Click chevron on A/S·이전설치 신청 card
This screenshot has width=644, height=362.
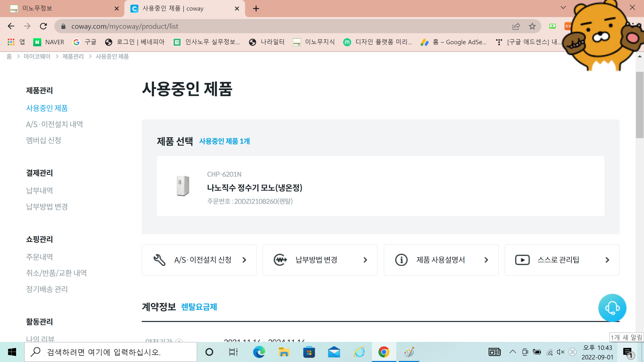coord(244,260)
